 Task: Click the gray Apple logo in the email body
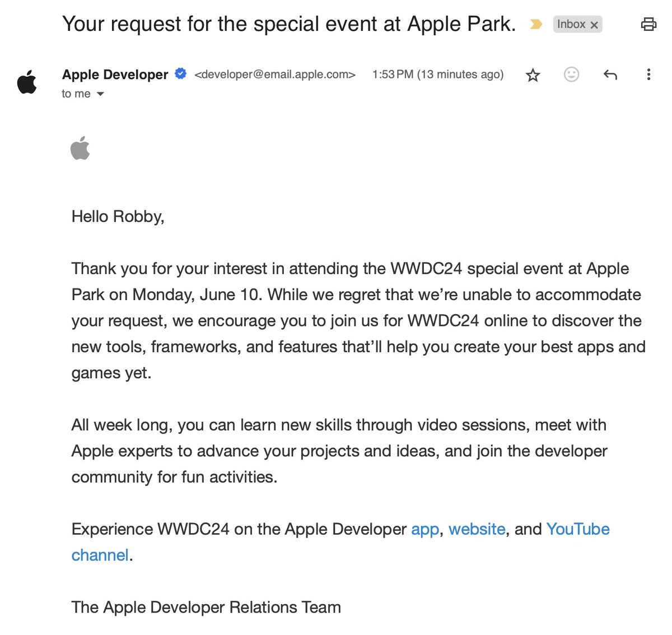point(80,148)
